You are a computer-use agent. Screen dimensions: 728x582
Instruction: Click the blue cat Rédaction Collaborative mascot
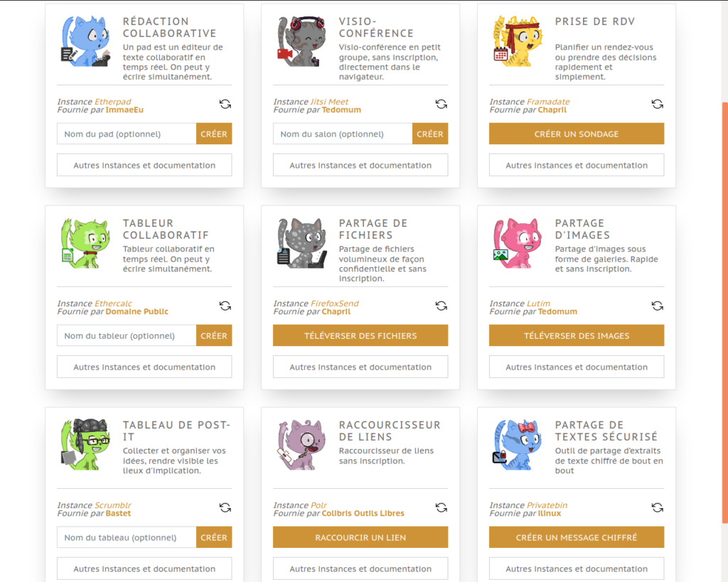pyautogui.click(x=86, y=41)
